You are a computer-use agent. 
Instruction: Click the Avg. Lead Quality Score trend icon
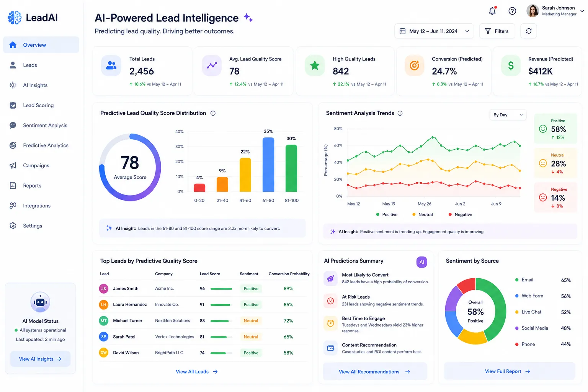(x=212, y=65)
